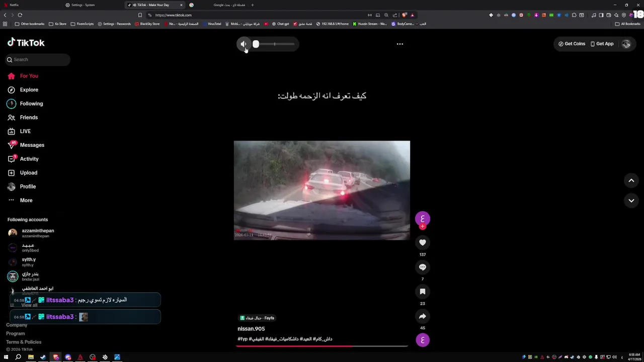The height and width of the screenshot is (362, 644).
Task: Like the video with the heart icon
Action: 423,242
